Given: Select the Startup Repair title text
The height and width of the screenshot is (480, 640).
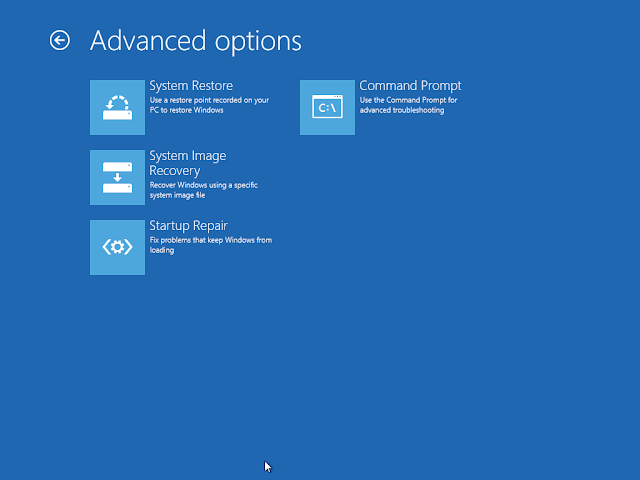Looking at the screenshot, I should (189, 226).
